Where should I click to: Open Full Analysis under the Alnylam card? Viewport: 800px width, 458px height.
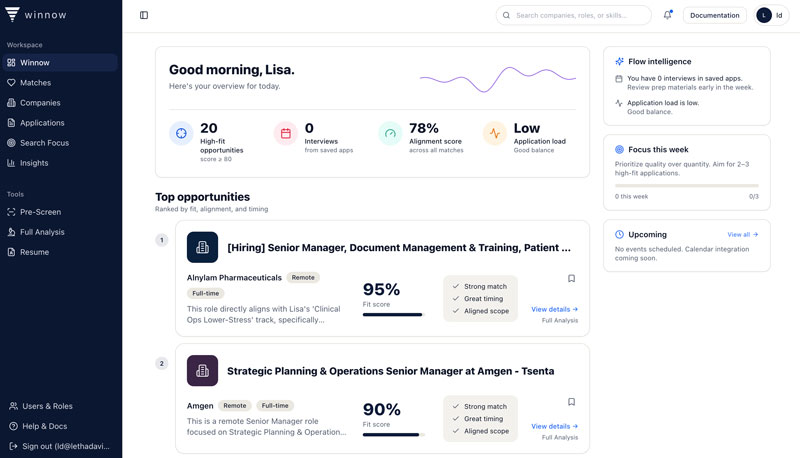[x=560, y=320]
